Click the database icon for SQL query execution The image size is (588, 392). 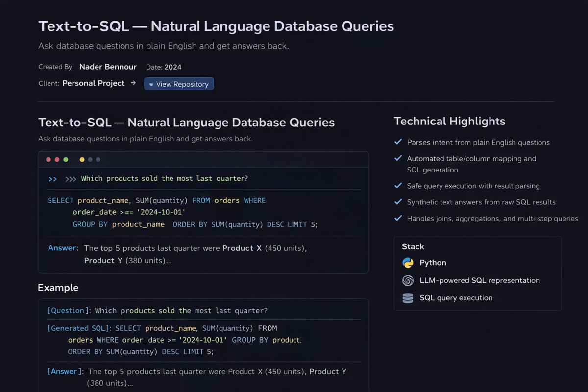[x=408, y=297]
